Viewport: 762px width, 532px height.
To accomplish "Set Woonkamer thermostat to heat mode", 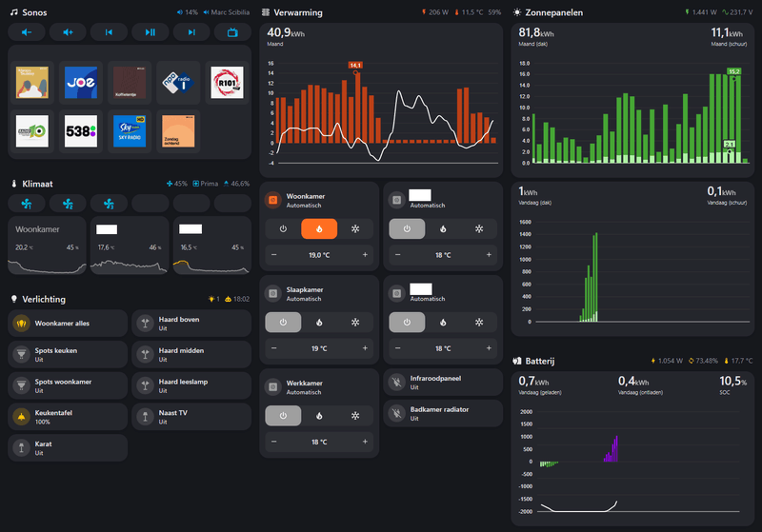I will pos(319,228).
